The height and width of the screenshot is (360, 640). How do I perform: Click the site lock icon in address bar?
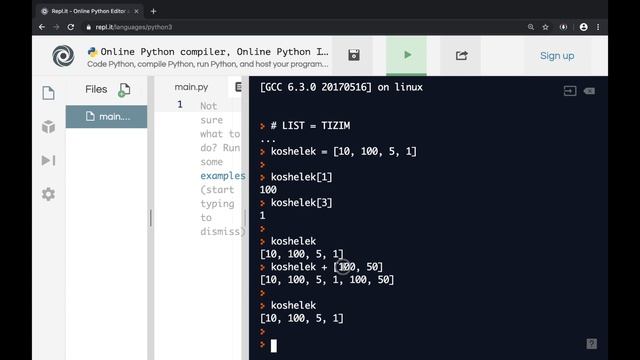89,27
